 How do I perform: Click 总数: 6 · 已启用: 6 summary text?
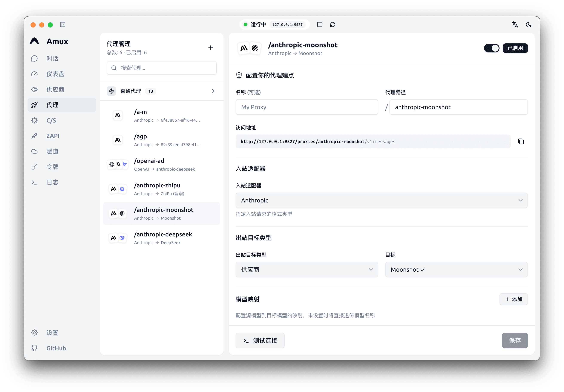click(x=127, y=53)
